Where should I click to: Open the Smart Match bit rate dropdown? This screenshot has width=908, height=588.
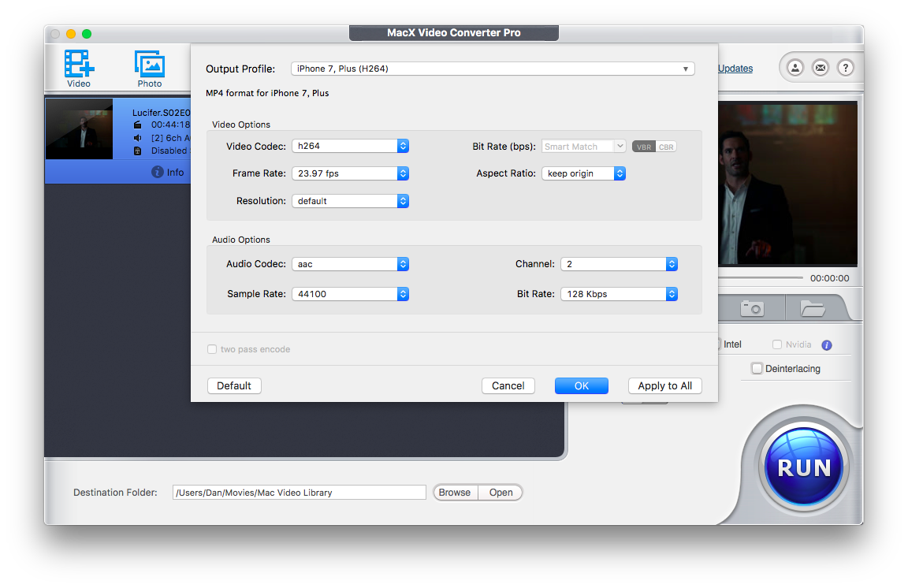tap(584, 147)
